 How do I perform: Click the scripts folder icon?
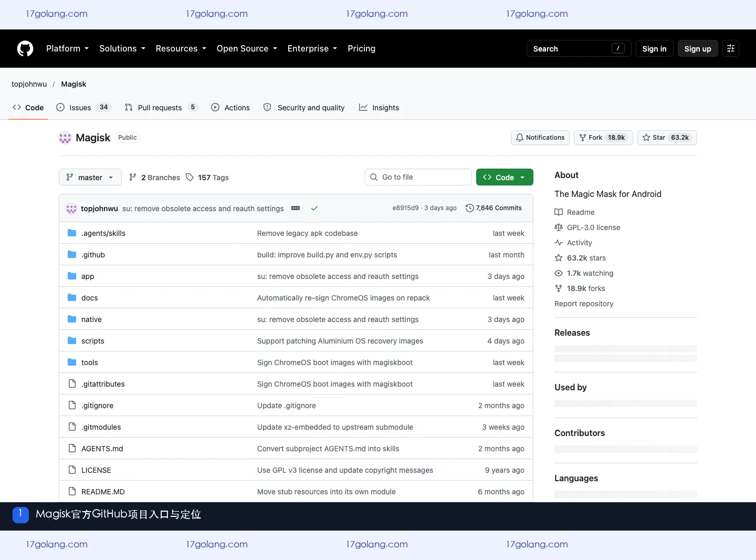72,341
